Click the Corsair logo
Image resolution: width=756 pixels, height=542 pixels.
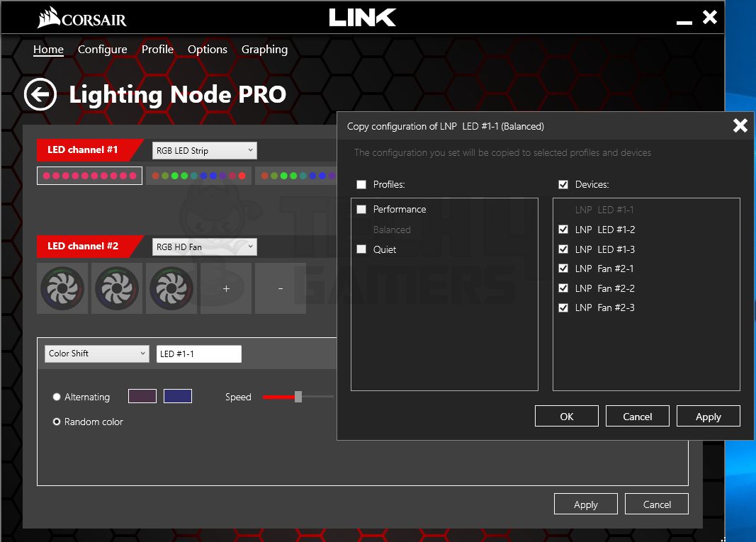point(82,18)
